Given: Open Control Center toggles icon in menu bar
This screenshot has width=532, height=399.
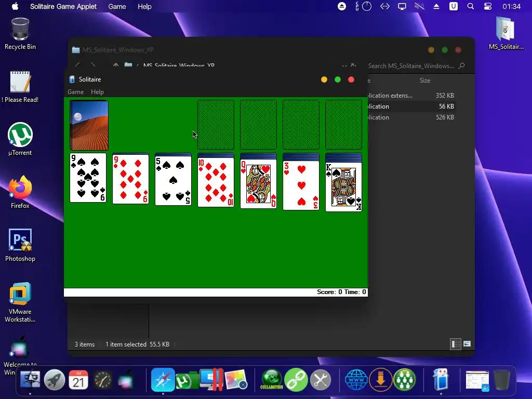Looking at the screenshot, I should coord(487,6).
